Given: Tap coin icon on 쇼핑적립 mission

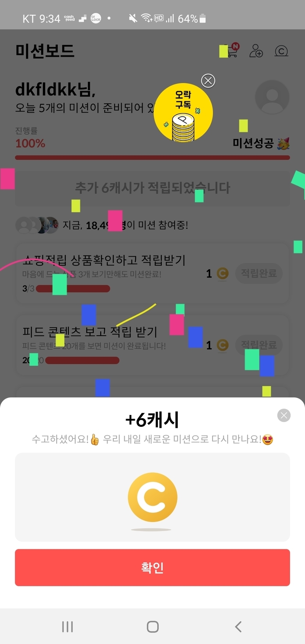Looking at the screenshot, I should tap(222, 273).
